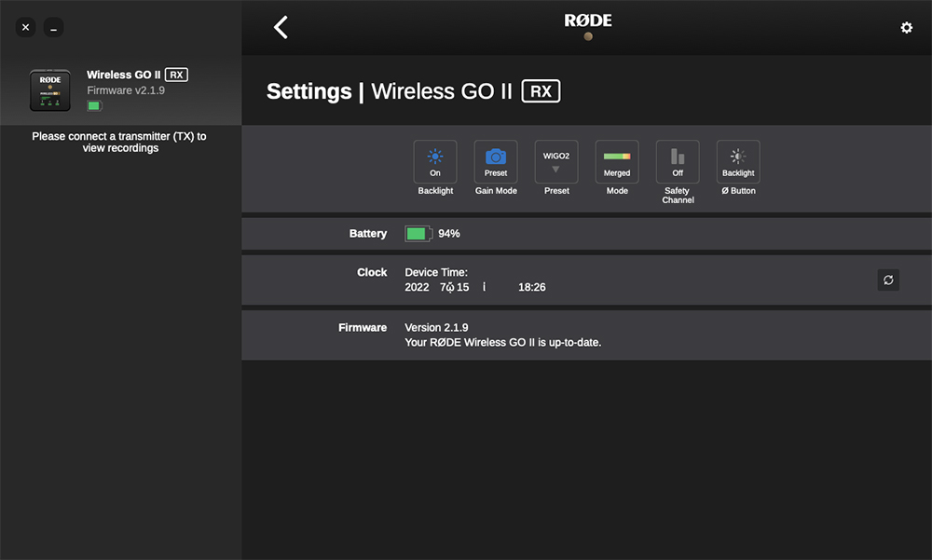
Task: Minimize the RØDE Central window
Action: [x=53, y=27]
